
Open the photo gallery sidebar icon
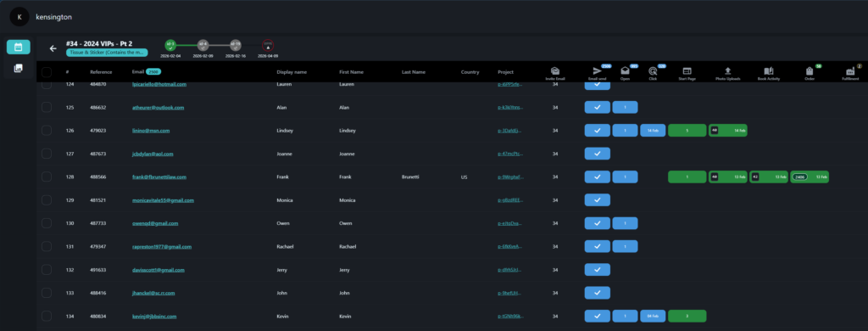19,68
